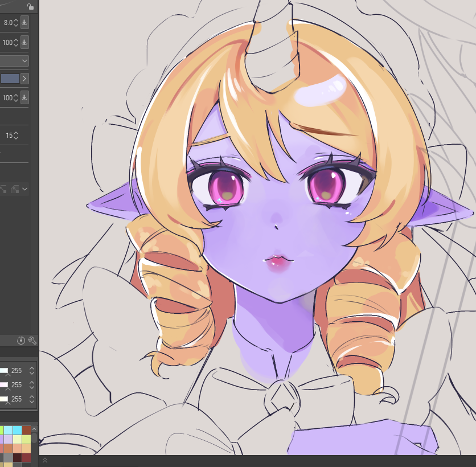Select the bright cyan palette swatch
Screen dimensions: 476x467
tap(17, 430)
